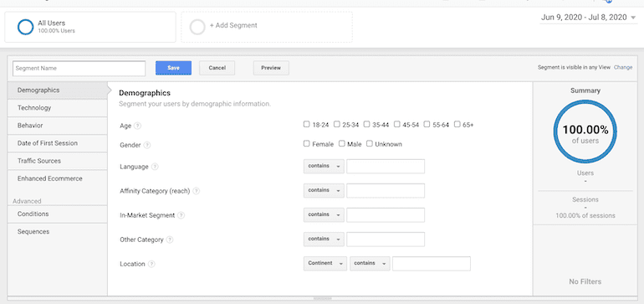The height and width of the screenshot is (304, 644).
Task: Expand the Continent location dropdown
Action: coord(325,263)
